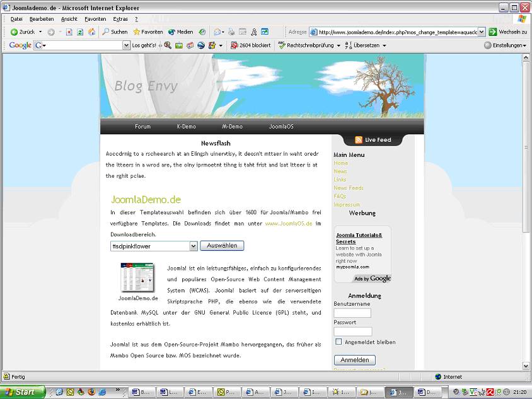Go to the Home page icon in toolbar
Viewport: 532px width, 399px height.
(x=91, y=32)
